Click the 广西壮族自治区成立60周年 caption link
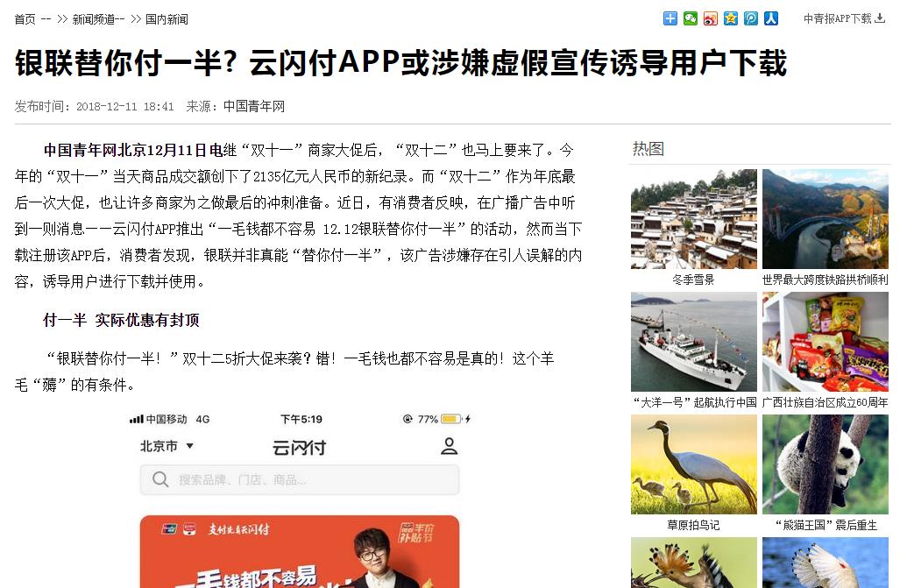 pyautogui.click(x=826, y=402)
